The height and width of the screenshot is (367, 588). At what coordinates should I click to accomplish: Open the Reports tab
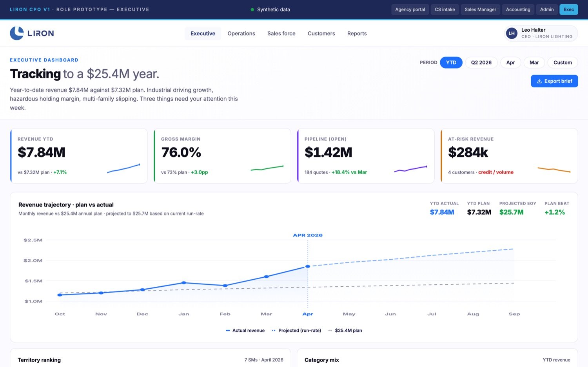click(x=357, y=34)
